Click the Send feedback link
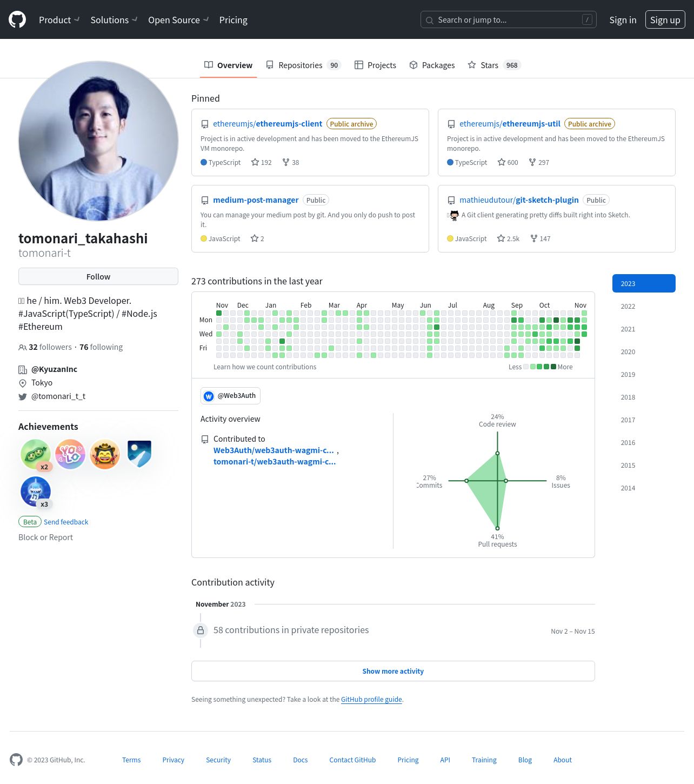The image size is (694, 784). click(66, 522)
